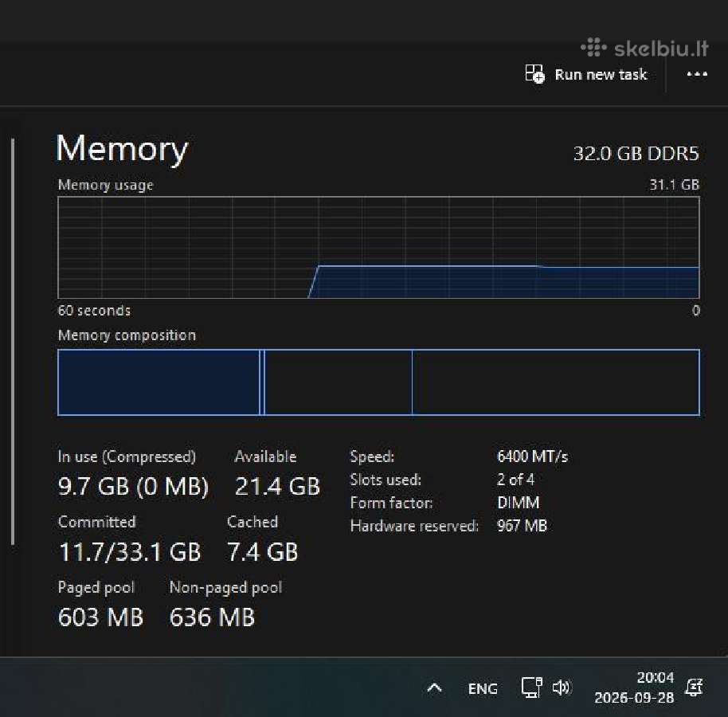Screen dimensions: 728x717
Task: Open the clock showing 20:04
Action: pos(655,677)
